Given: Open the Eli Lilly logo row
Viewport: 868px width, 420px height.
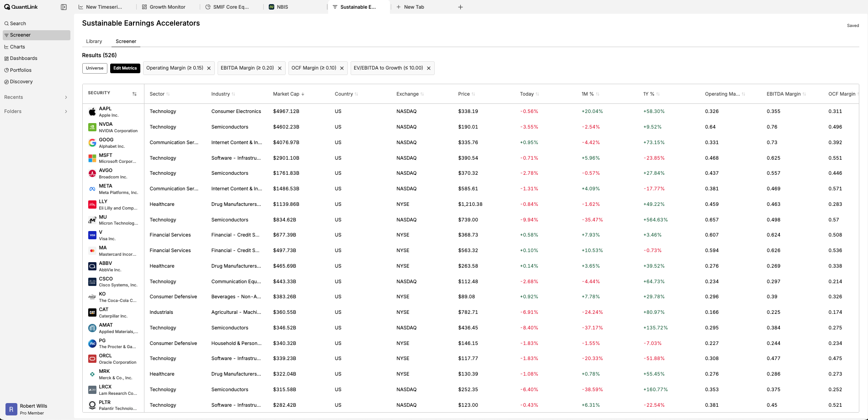Looking at the screenshot, I should (92, 205).
